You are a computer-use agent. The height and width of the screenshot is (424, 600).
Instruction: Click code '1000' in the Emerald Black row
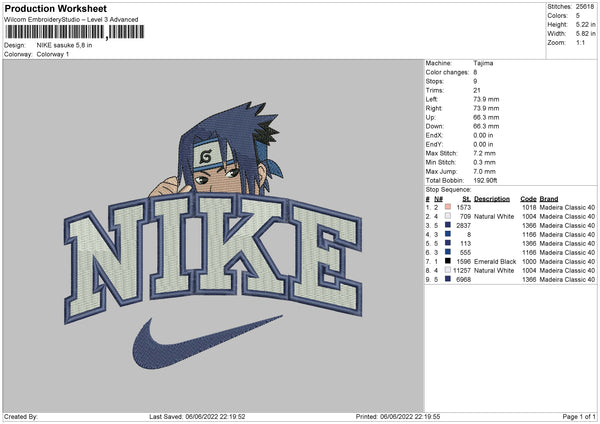click(x=529, y=262)
